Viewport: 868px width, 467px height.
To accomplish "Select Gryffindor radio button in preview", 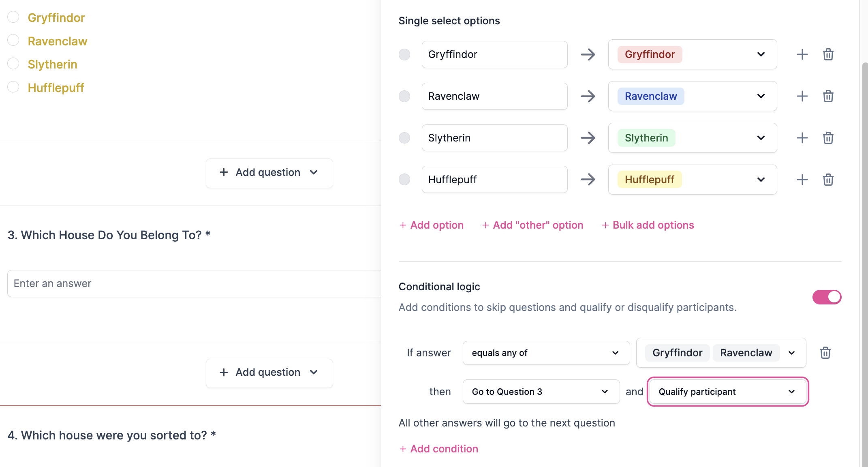I will click(13, 17).
